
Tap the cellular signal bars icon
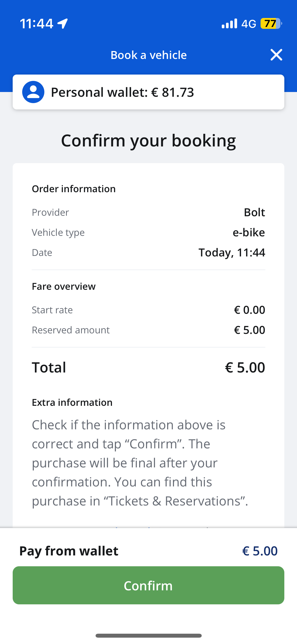[229, 24]
